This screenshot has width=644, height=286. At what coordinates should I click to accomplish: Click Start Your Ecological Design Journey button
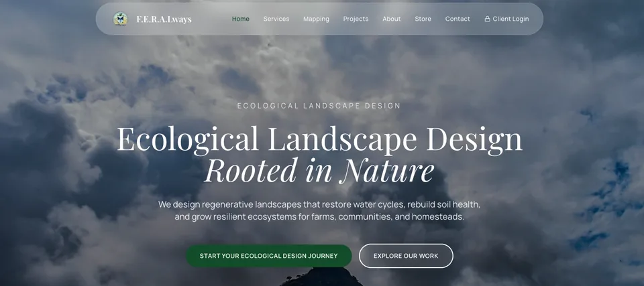[268, 256]
